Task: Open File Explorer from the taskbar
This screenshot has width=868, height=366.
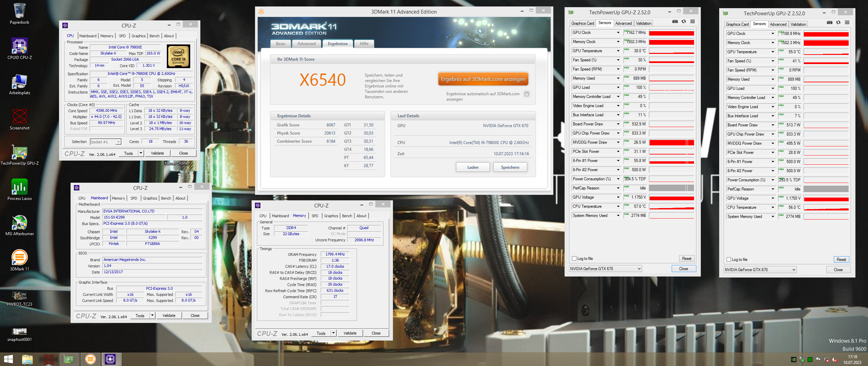Action: tap(27, 359)
